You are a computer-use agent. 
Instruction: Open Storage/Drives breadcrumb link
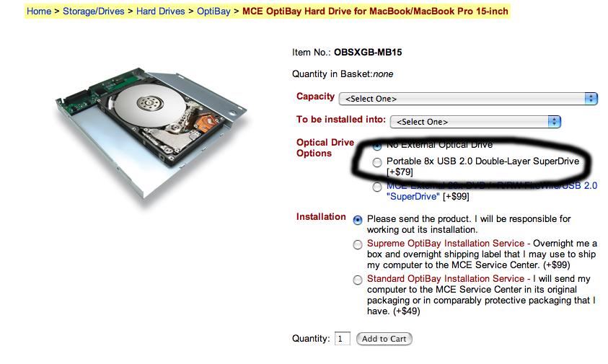[94, 12]
